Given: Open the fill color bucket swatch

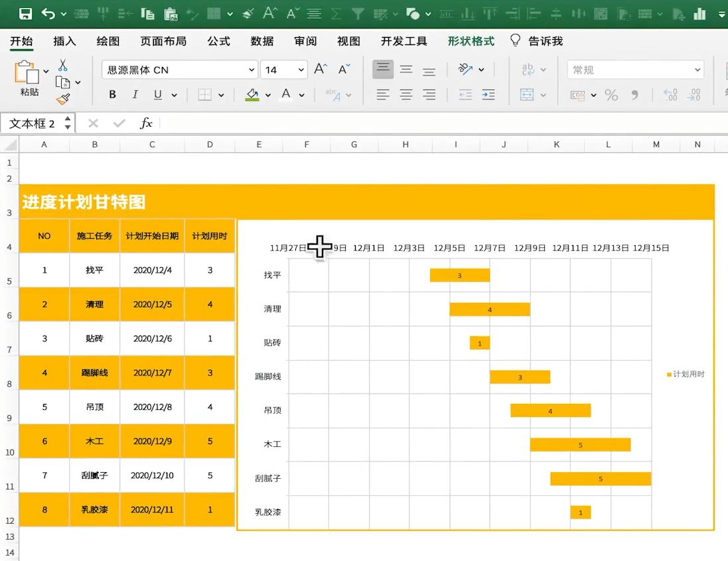Looking at the screenshot, I should point(252,95).
